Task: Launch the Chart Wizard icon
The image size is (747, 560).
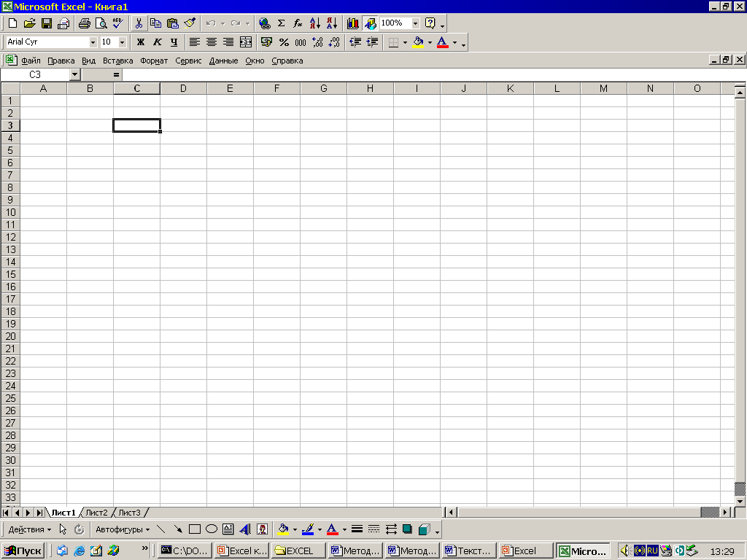Action: pyautogui.click(x=353, y=23)
